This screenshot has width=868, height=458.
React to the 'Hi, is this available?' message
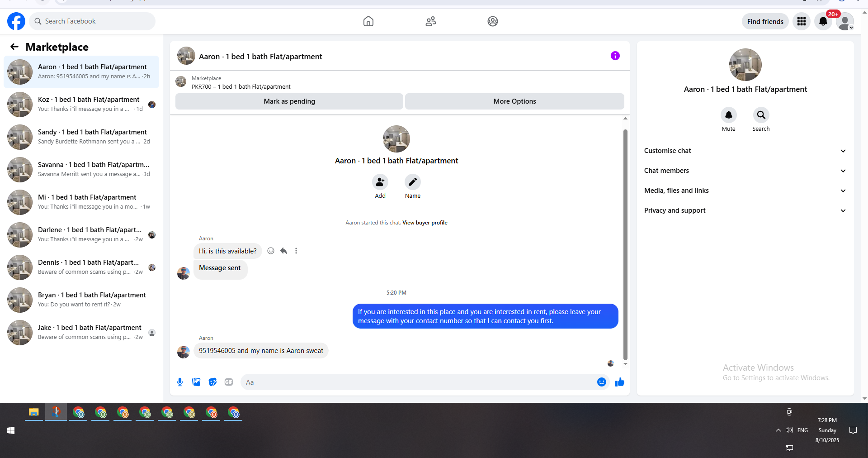point(271,251)
